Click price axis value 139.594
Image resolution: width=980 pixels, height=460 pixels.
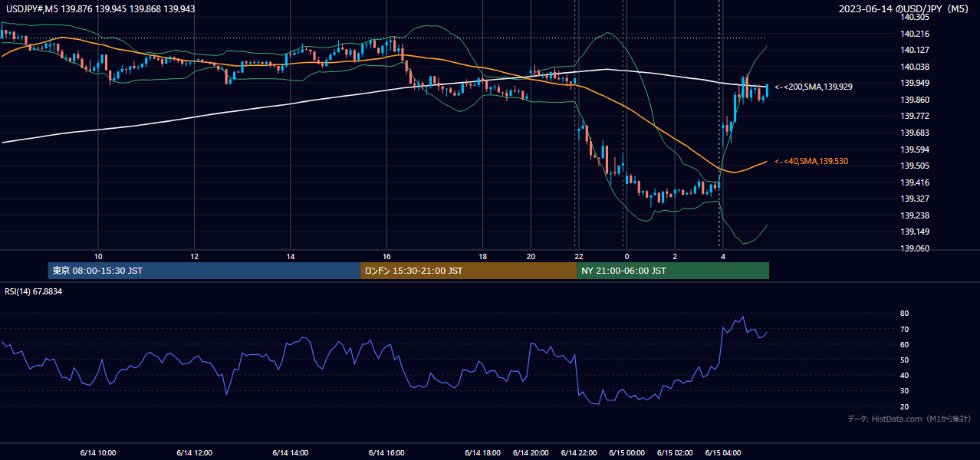(916, 149)
